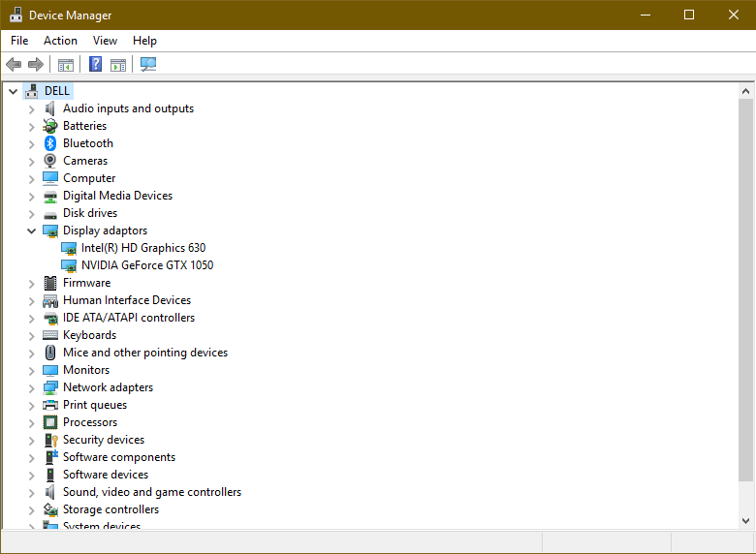
Task: Click the action pane toggle toolbar icon
Action: (118, 65)
